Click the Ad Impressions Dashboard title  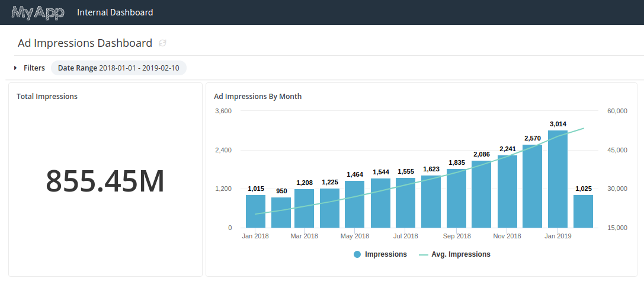point(85,43)
